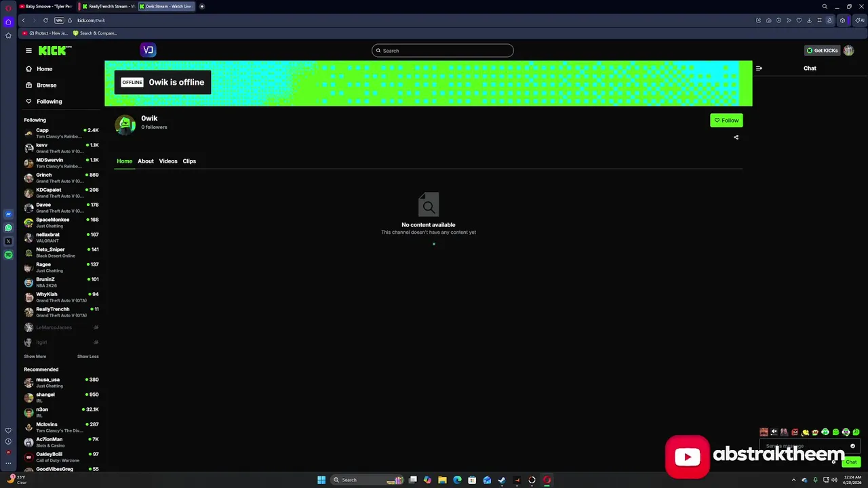Viewport: 868px width, 488px height.
Task: Go to Home in sidebar
Action: pos(39,69)
